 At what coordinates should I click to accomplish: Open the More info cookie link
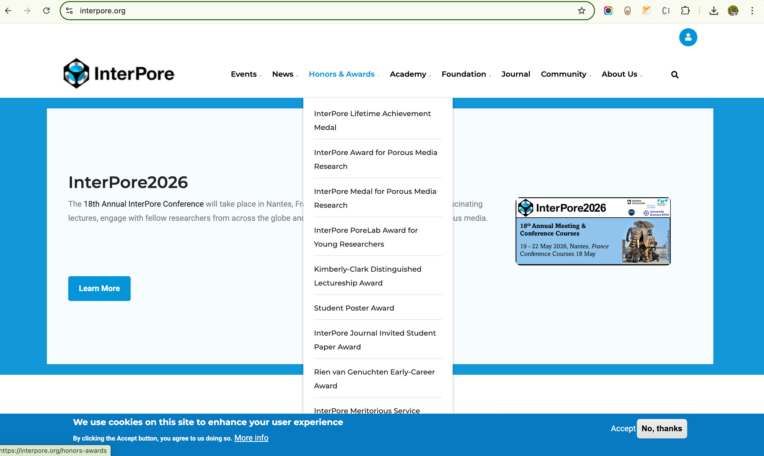coord(251,438)
